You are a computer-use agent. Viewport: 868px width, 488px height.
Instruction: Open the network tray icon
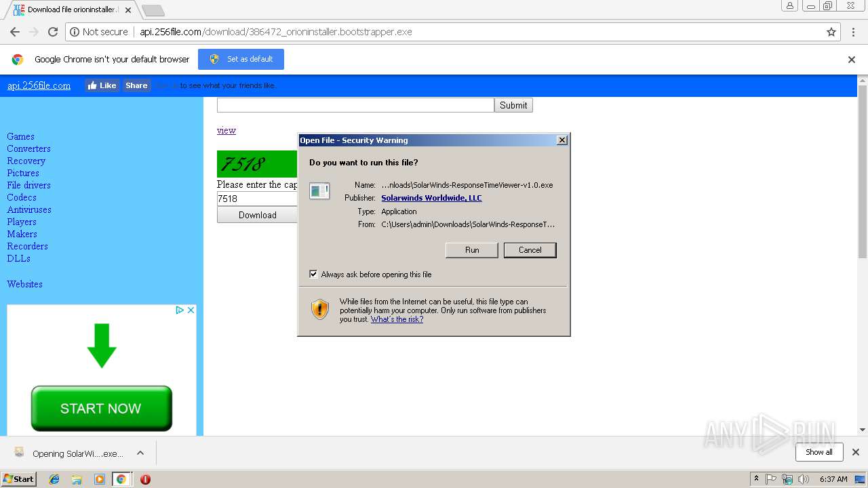coord(787,479)
